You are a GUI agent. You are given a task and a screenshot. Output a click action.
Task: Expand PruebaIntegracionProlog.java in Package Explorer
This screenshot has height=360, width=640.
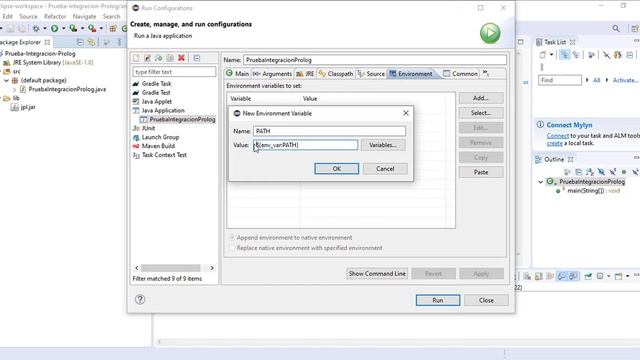(14, 89)
